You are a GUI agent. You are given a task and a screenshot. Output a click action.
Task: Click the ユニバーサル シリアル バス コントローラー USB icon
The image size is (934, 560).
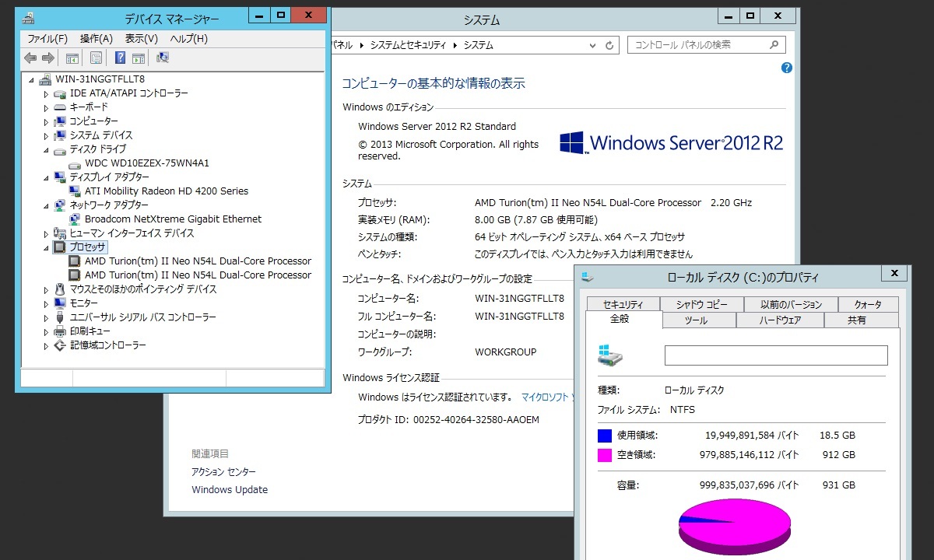(60, 317)
